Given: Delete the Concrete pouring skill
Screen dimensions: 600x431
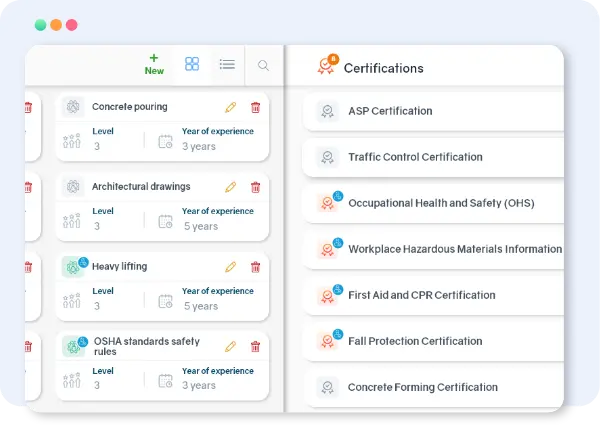Looking at the screenshot, I should pyautogui.click(x=255, y=107).
